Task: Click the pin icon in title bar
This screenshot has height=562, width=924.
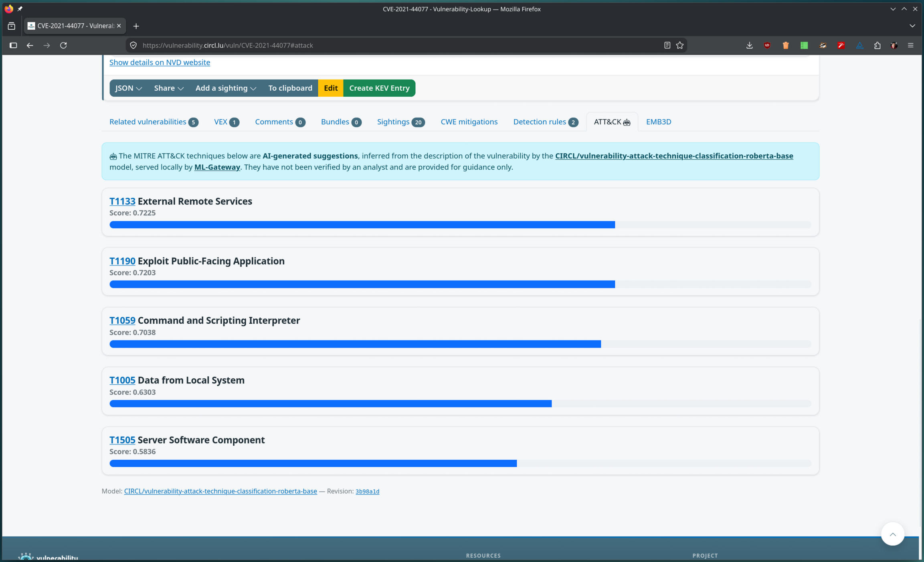Action: coord(20,8)
